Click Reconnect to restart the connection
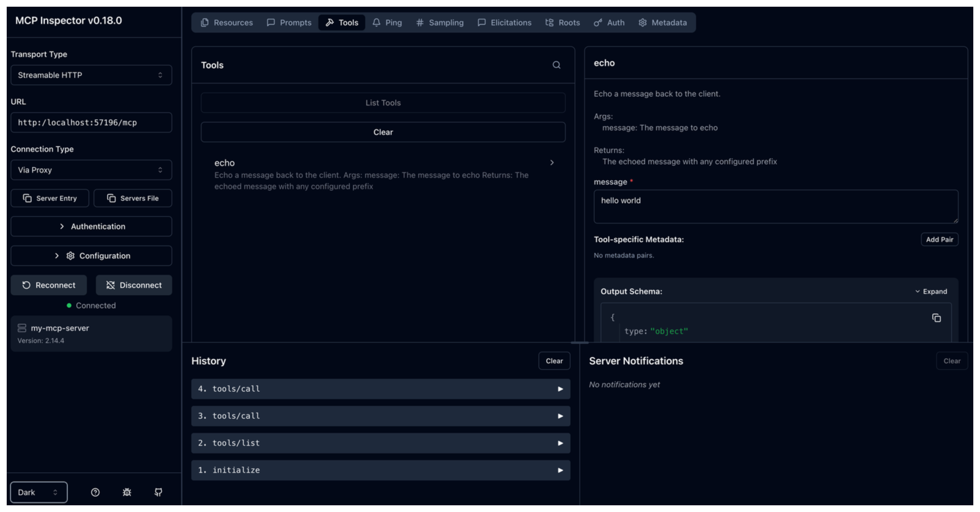 (x=49, y=285)
